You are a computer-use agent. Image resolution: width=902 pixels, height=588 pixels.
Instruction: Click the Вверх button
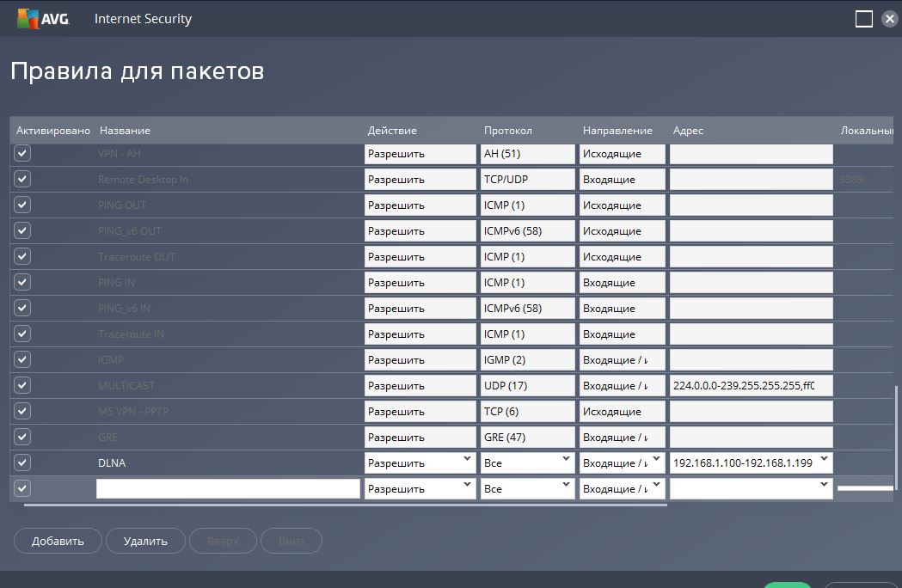[x=223, y=541]
